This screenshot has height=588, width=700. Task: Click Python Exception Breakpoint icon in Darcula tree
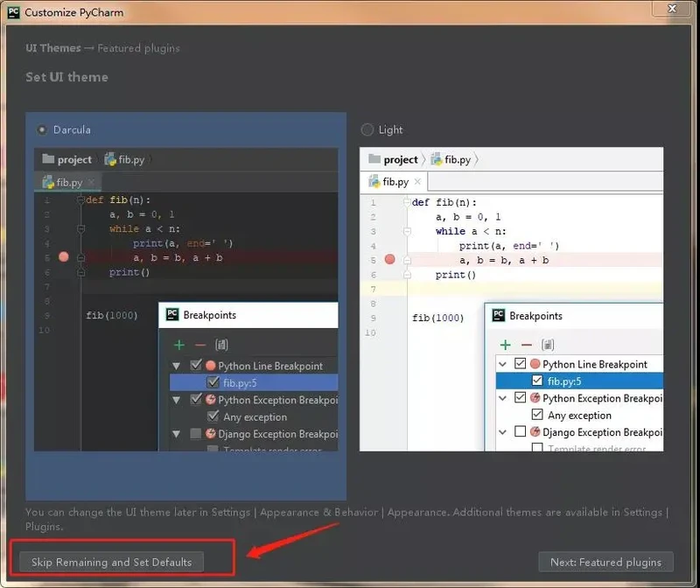(x=211, y=400)
